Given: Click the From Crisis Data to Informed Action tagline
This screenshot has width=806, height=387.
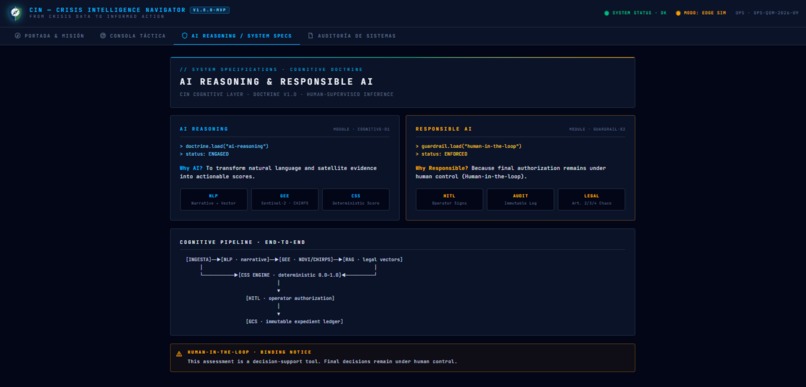Looking at the screenshot, I should pyautogui.click(x=97, y=16).
